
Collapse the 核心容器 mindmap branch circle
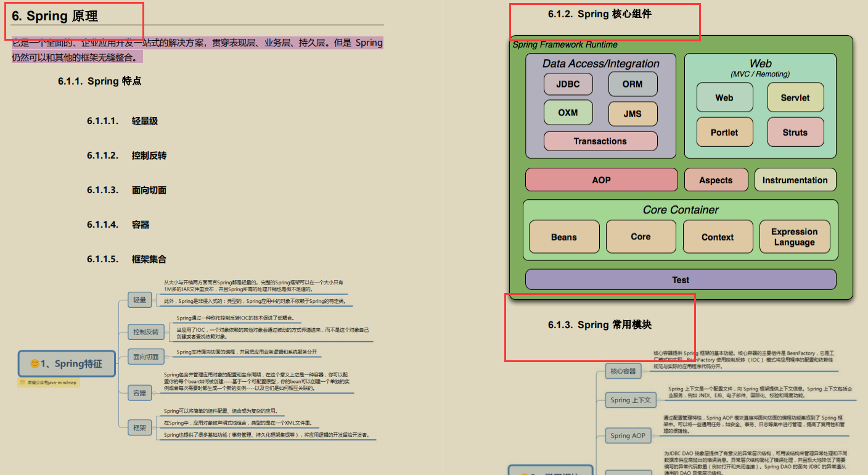[645, 371]
